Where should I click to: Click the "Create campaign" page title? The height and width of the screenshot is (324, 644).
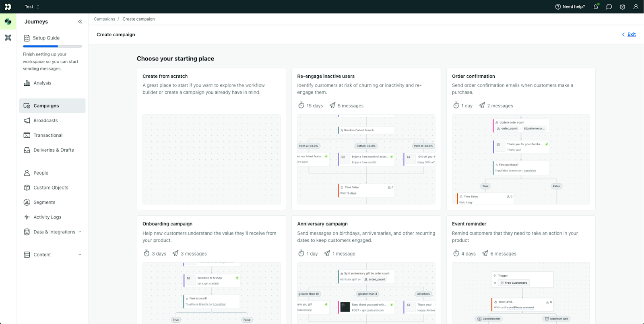coord(116,35)
